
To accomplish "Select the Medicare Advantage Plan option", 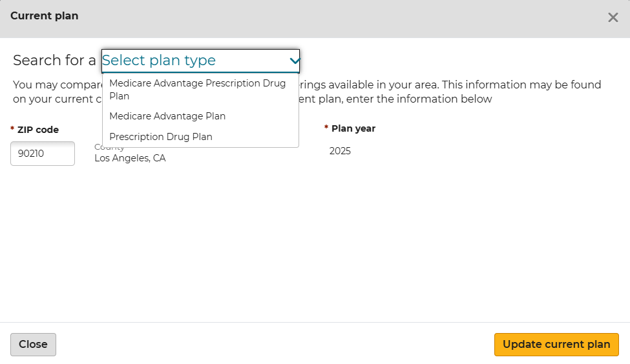I will (167, 116).
